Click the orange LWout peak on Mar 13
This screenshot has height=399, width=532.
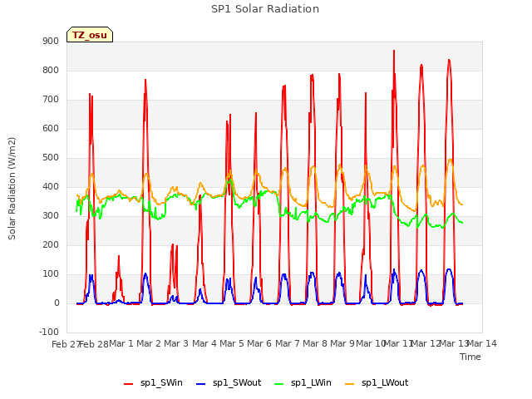pos(451,160)
